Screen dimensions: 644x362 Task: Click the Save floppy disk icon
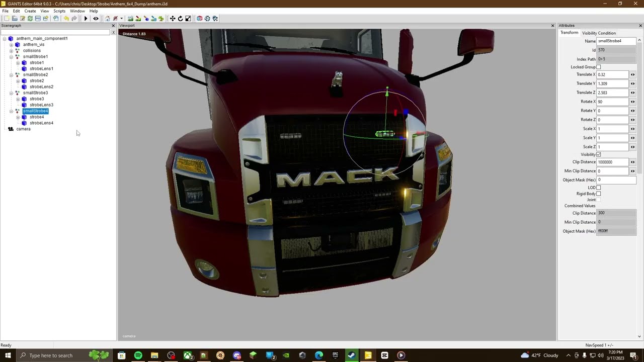pos(38,19)
